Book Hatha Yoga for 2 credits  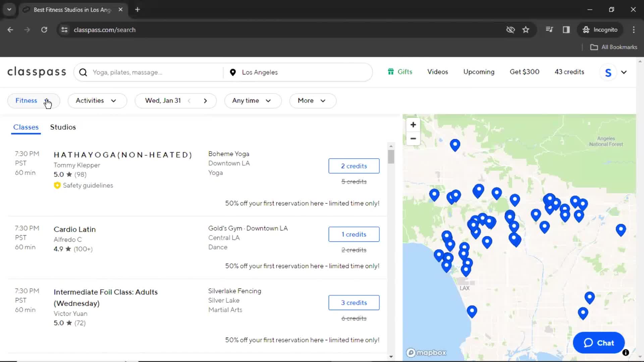coord(354,166)
